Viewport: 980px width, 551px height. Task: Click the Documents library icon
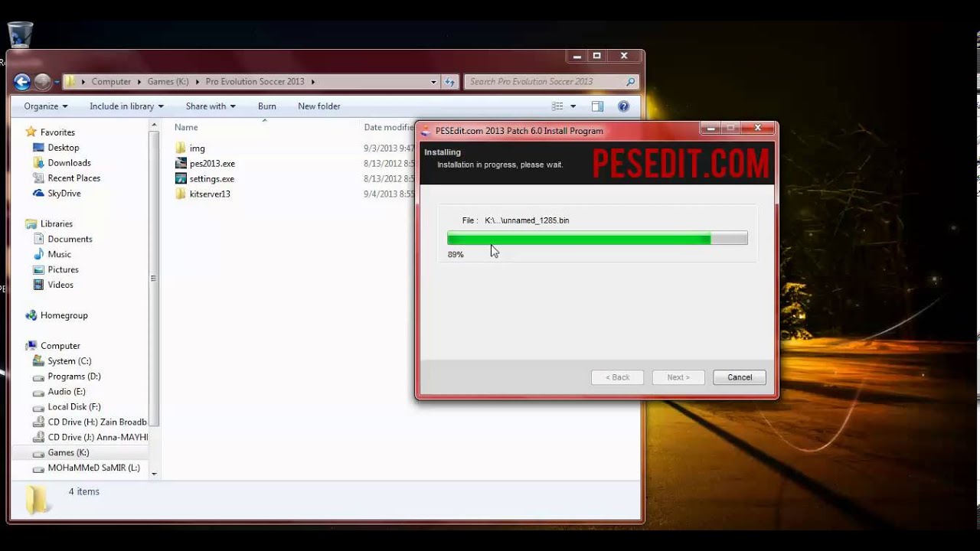pyautogui.click(x=39, y=239)
